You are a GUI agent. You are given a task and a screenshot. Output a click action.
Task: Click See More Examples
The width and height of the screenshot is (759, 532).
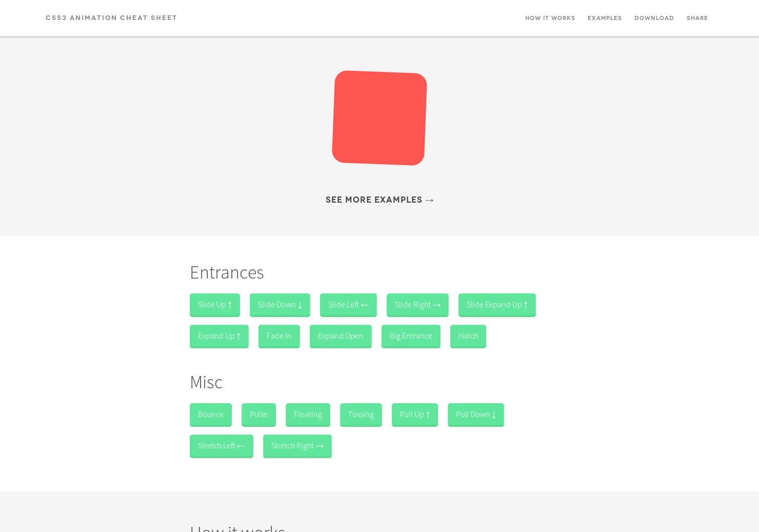click(379, 200)
